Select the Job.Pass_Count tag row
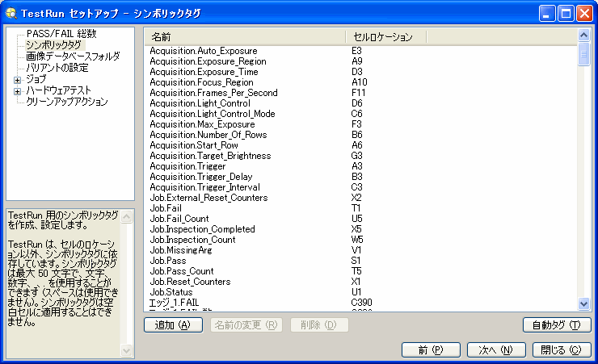598x364 pixels. [x=182, y=271]
